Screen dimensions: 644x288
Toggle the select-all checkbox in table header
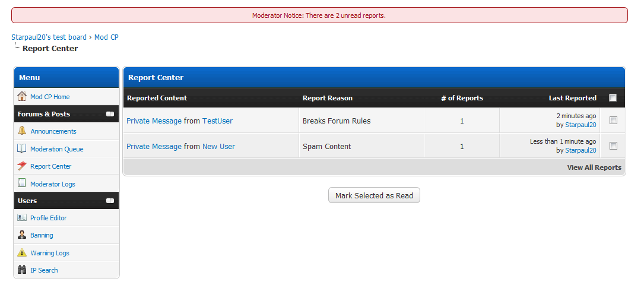click(613, 98)
